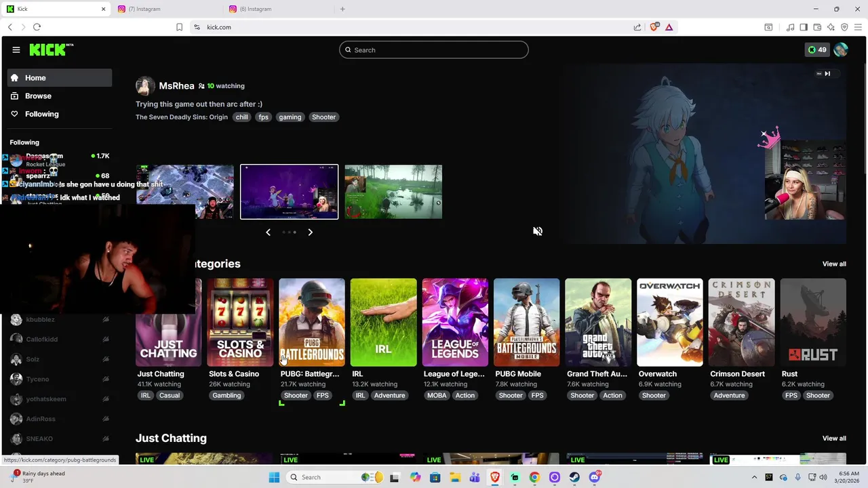This screenshot has height=488, width=868.
Task: View all top categories
Action: pyautogui.click(x=834, y=264)
